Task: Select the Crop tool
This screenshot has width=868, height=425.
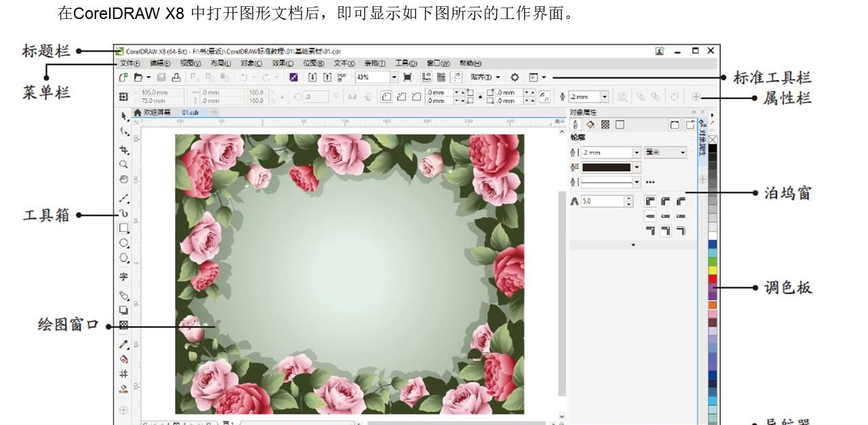Action: 123,149
